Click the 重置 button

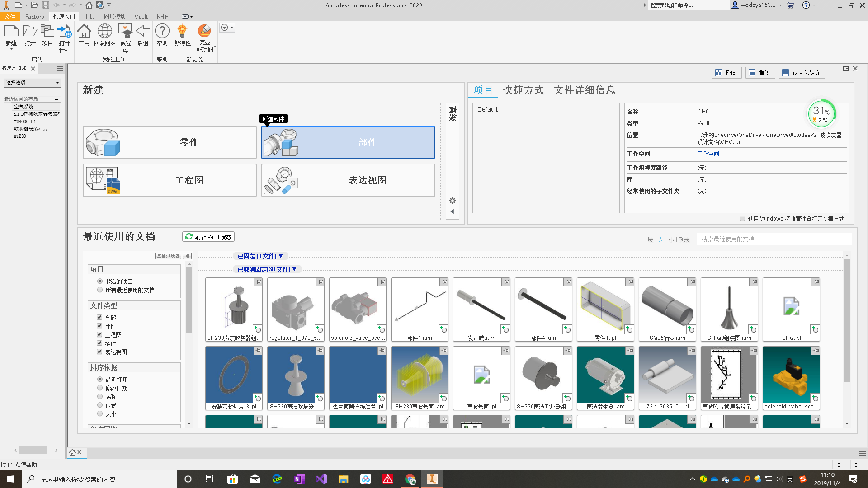click(x=760, y=73)
